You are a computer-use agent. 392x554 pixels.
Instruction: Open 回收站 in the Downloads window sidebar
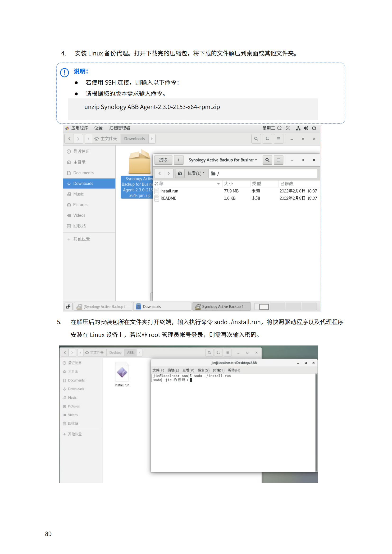pos(89,226)
